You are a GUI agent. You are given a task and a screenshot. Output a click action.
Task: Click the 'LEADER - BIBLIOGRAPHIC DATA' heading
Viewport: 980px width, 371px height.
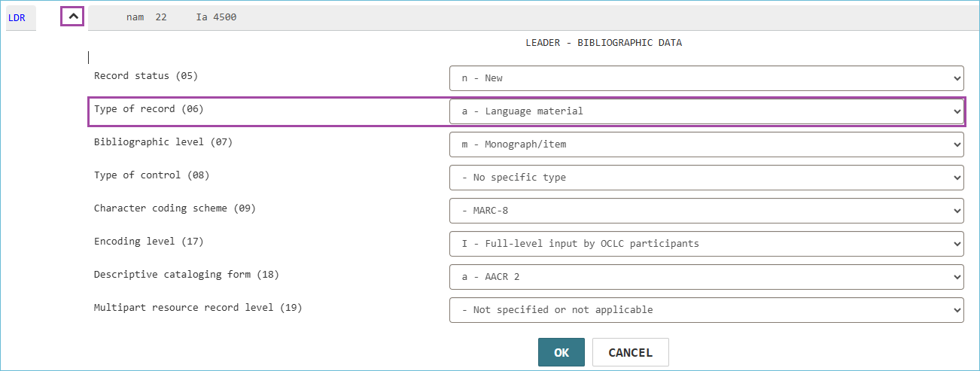pos(604,43)
